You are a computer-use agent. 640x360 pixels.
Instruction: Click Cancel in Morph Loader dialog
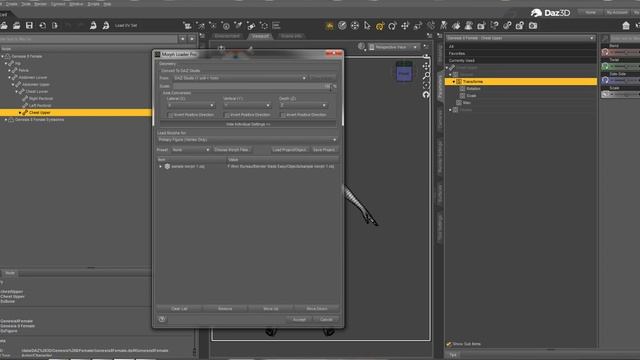click(326, 320)
